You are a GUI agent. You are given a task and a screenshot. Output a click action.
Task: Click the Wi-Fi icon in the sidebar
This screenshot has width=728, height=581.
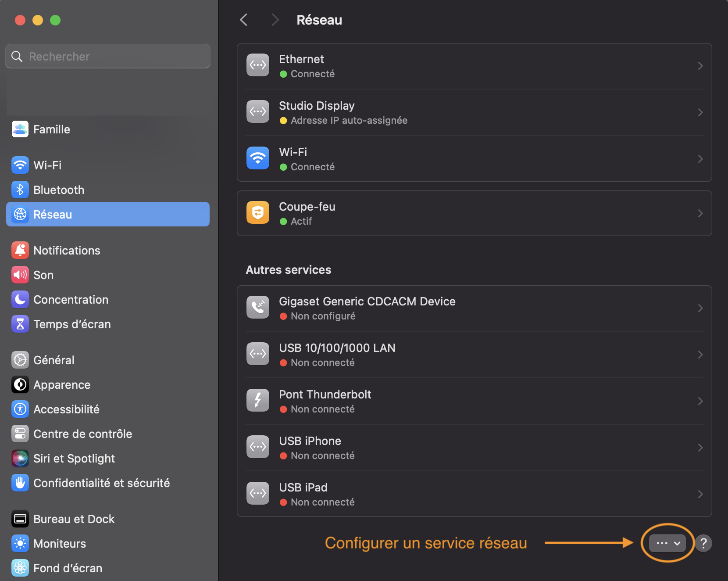coord(20,165)
